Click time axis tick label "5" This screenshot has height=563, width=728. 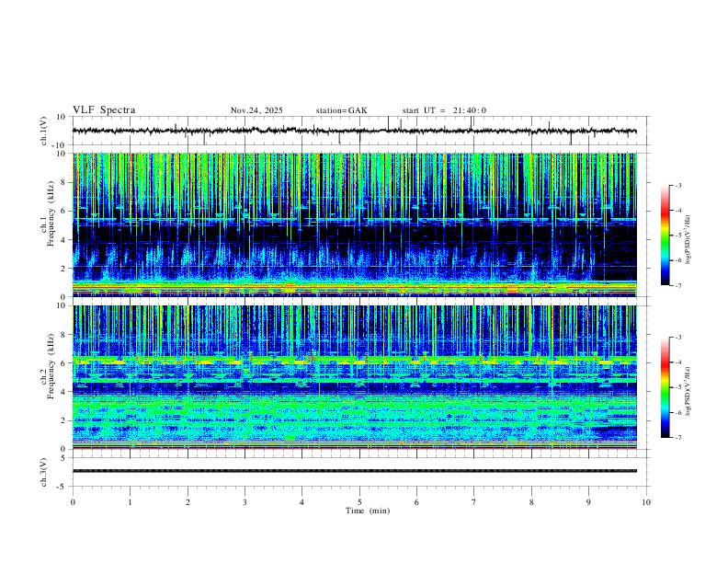(x=359, y=502)
